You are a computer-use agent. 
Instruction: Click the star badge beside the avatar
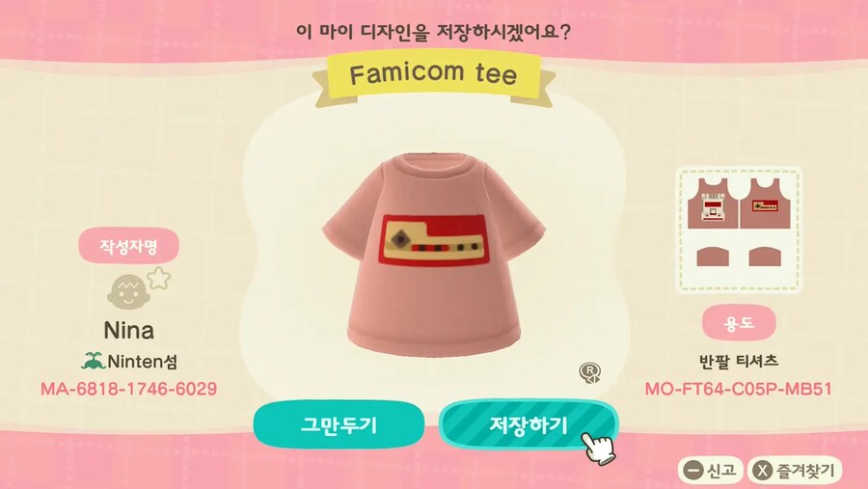159,278
